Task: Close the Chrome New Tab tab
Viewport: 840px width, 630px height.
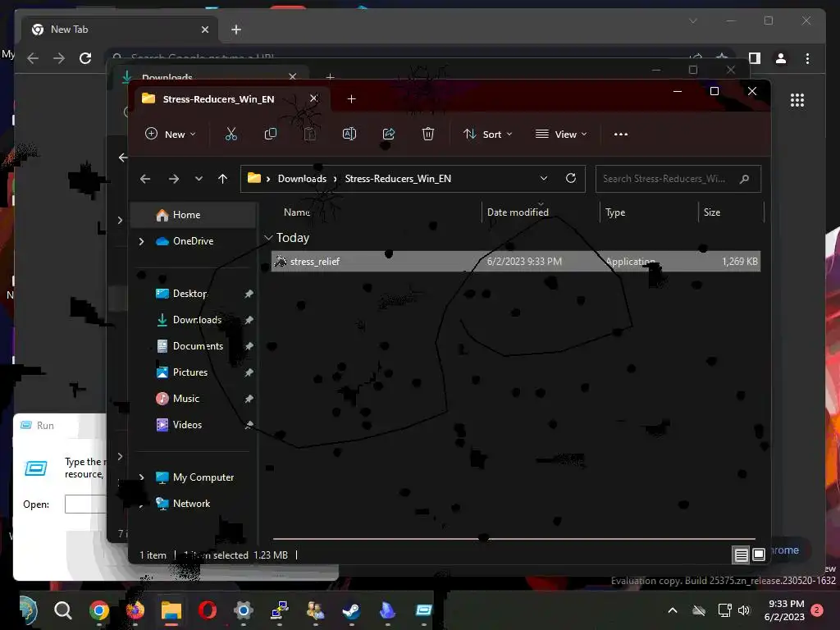Action: click(204, 30)
